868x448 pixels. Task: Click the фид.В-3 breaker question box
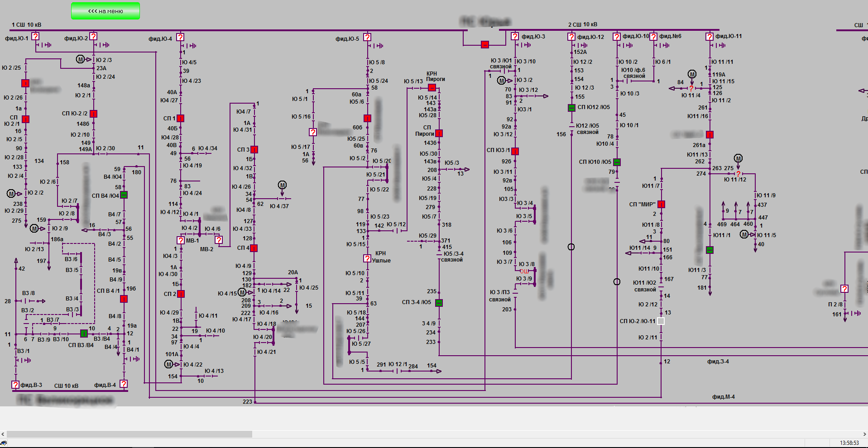[x=15, y=385]
